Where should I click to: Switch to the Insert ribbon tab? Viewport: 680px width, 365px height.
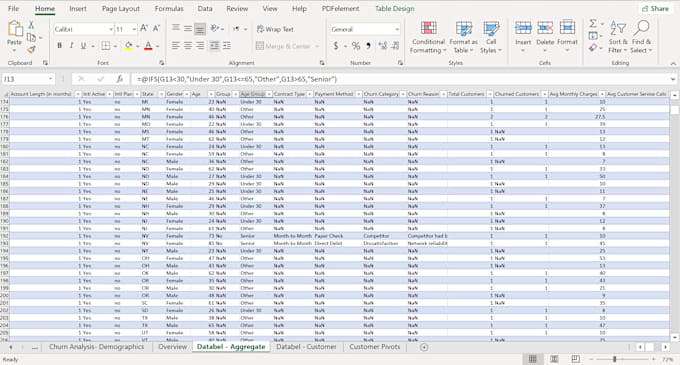[78, 9]
